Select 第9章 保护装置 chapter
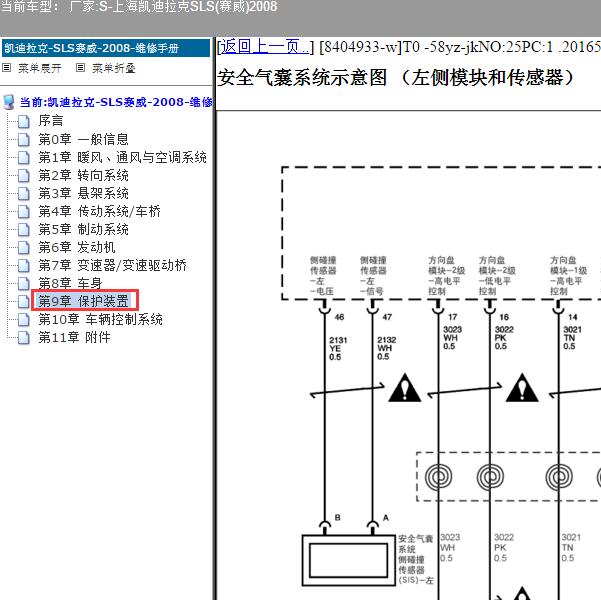 [84, 301]
